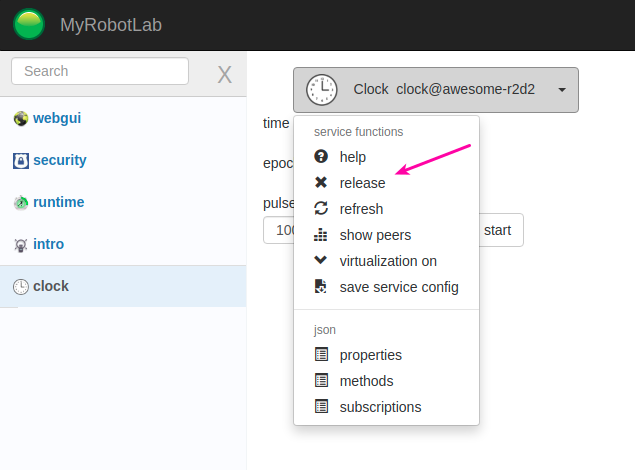
Task: Click the properties list icon
Action: coord(322,354)
